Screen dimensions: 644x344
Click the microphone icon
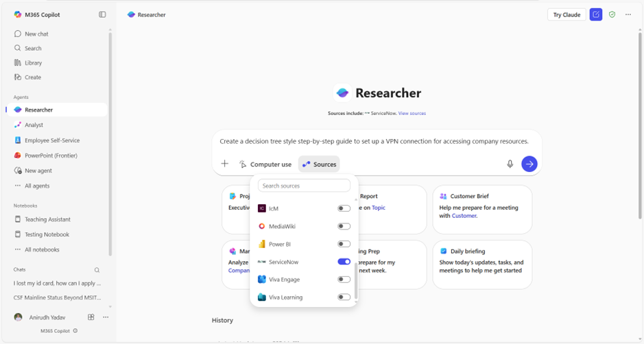(x=510, y=164)
